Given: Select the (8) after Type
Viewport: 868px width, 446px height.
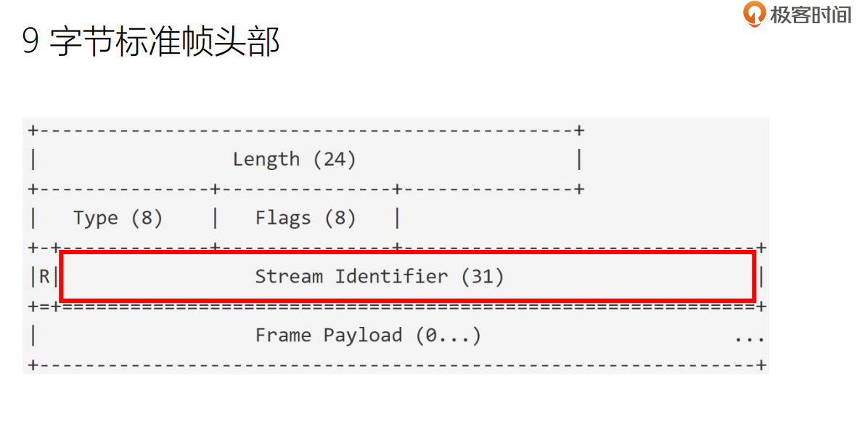Looking at the screenshot, I should tap(147, 218).
